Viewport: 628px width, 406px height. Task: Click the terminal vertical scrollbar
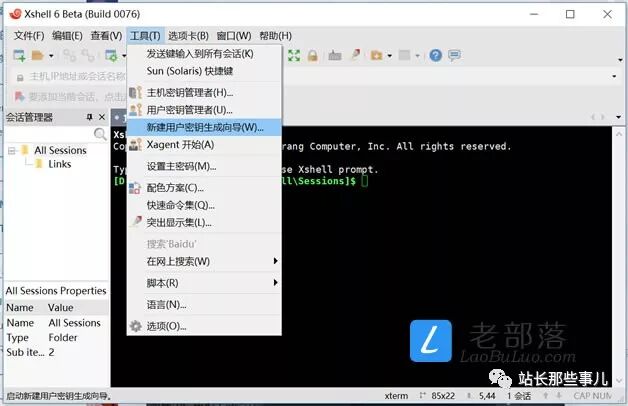619,256
